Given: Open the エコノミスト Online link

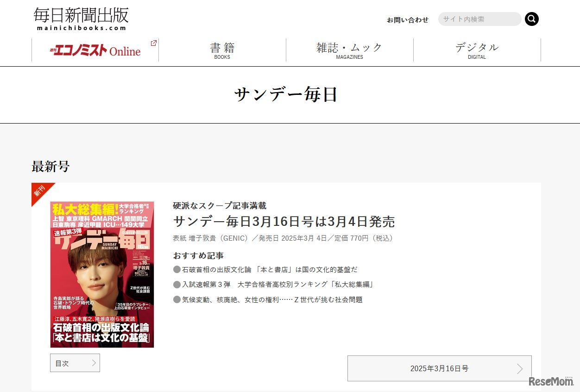Looking at the screenshot, I should (95, 50).
